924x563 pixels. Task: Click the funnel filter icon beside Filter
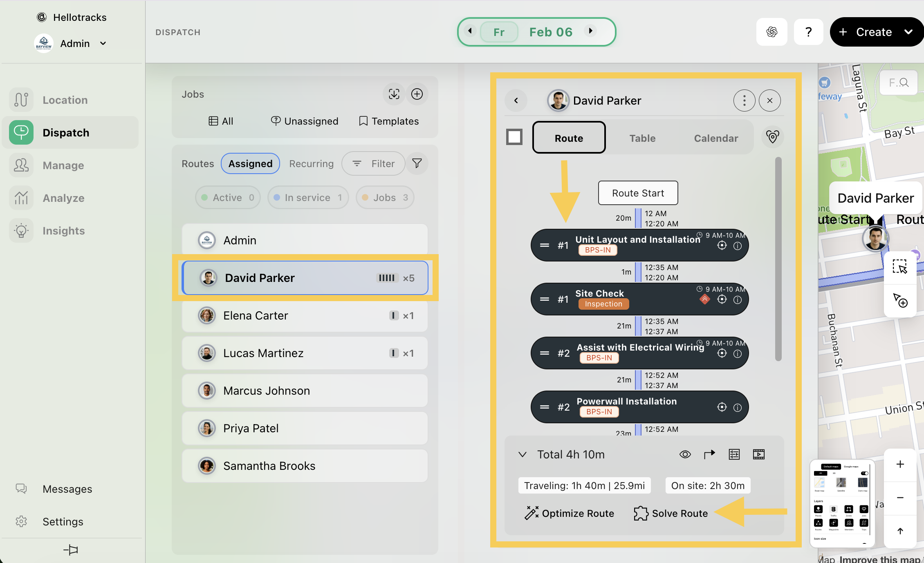click(x=417, y=163)
